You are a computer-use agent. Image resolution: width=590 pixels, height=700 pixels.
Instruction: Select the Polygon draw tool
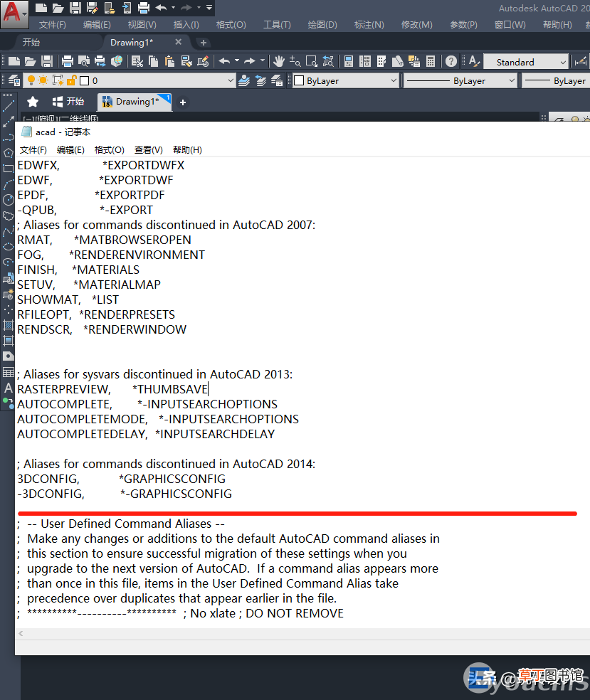tap(8, 153)
